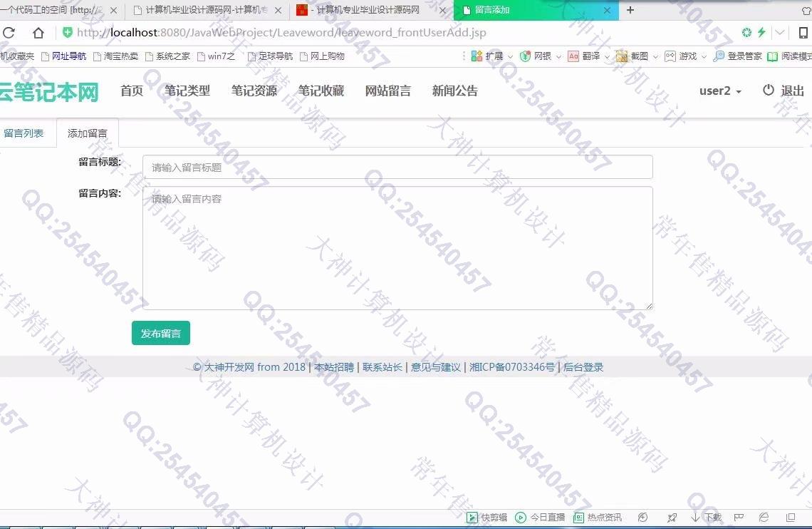Switch to the 留言列表 tab

24,133
